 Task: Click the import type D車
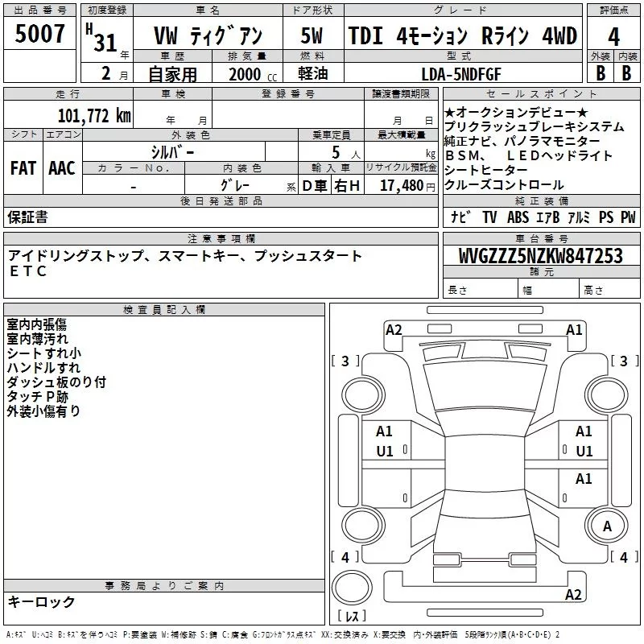tap(315, 186)
